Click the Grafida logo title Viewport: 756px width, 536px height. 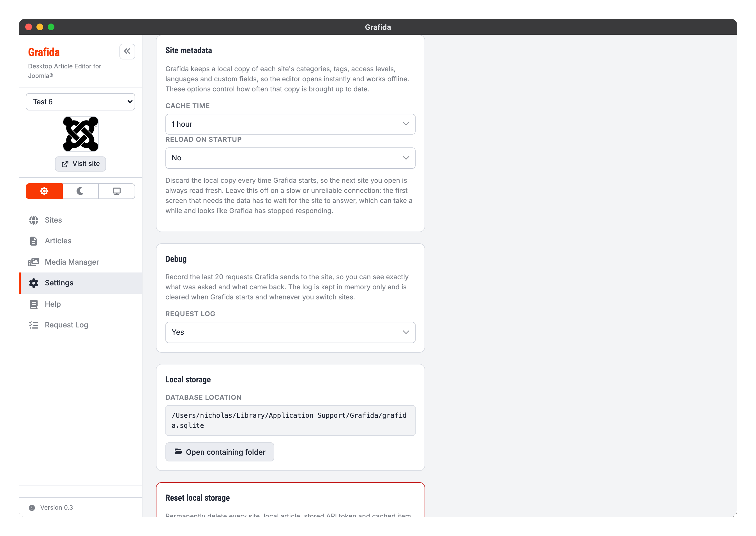point(44,52)
